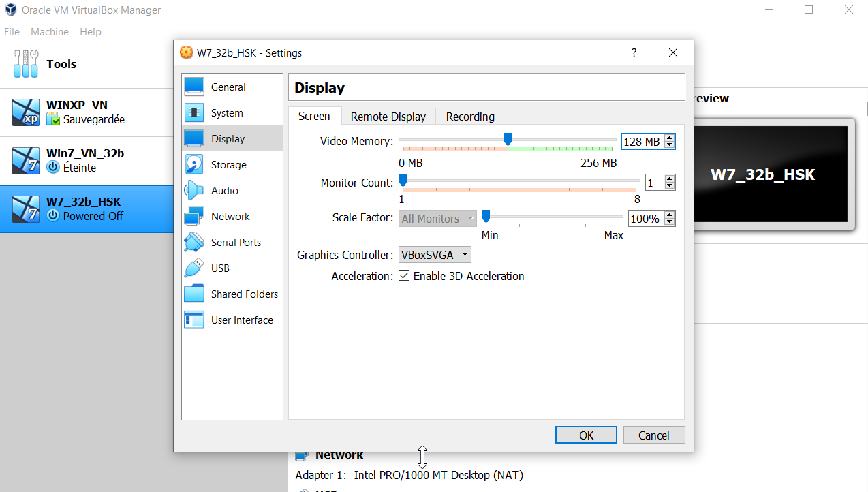
Task: Click WINXP_VN virtual machine icon
Action: 26,112
